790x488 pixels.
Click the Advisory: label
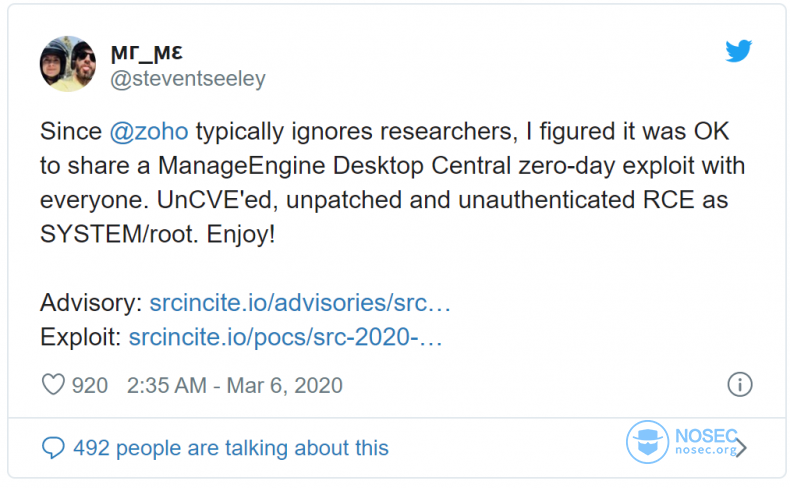(91, 303)
